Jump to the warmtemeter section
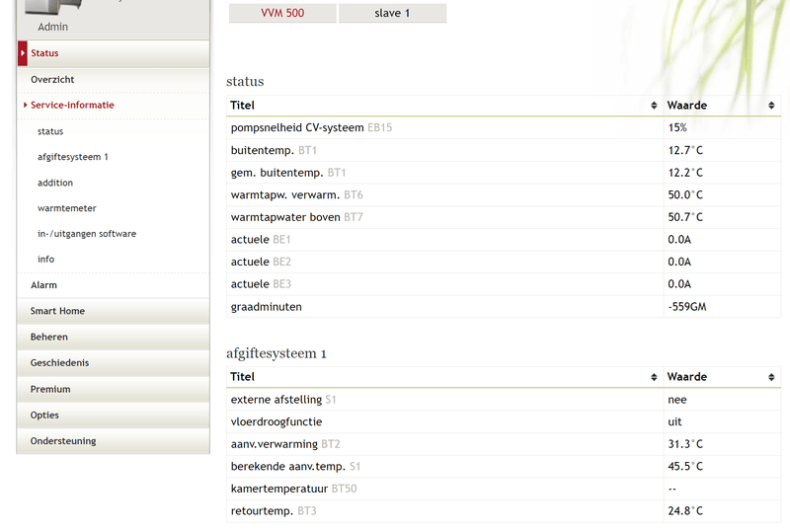The image size is (790, 532). [x=66, y=208]
